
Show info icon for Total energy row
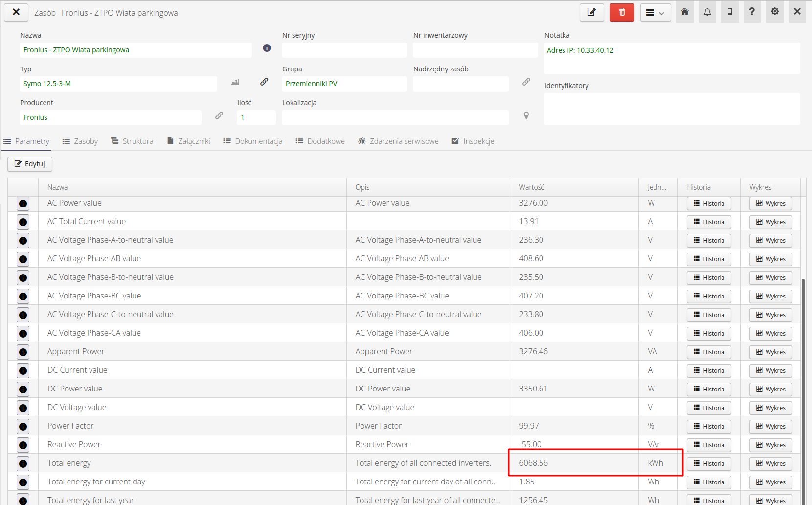click(23, 463)
